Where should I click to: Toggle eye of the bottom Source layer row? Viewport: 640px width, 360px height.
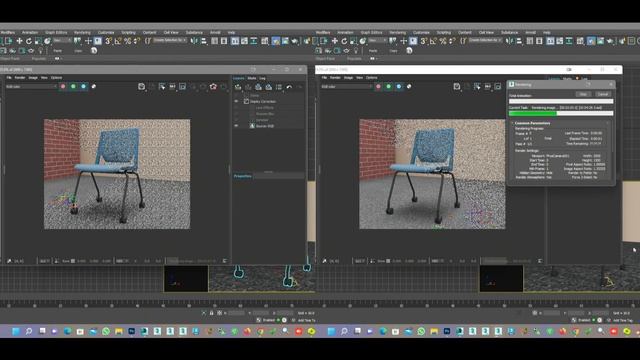point(236,126)
